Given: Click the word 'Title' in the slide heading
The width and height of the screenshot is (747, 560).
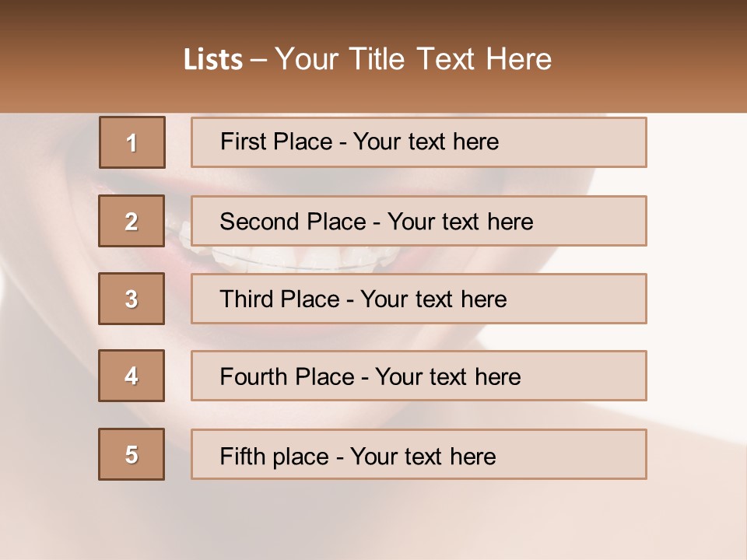Looking at the screenshot, I should (x=376, y=60).
